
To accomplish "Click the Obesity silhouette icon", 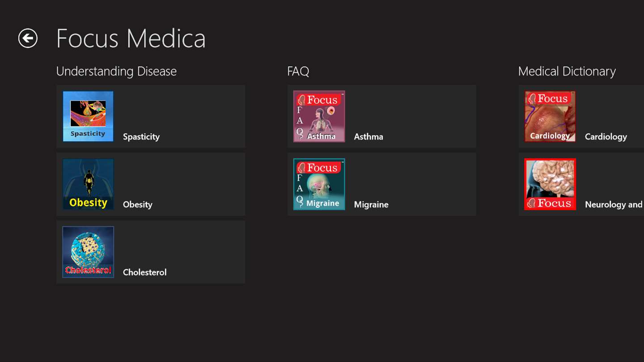I will (x=88, y=184).
